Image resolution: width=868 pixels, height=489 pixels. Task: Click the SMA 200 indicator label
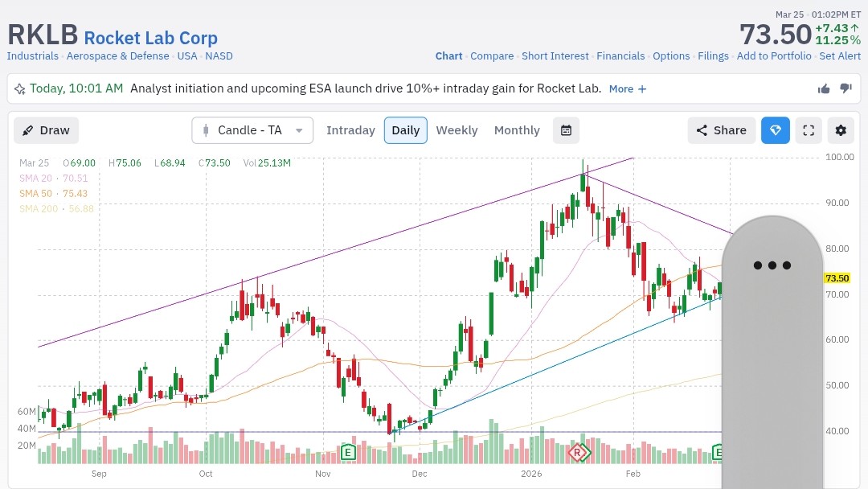[56, 209]
